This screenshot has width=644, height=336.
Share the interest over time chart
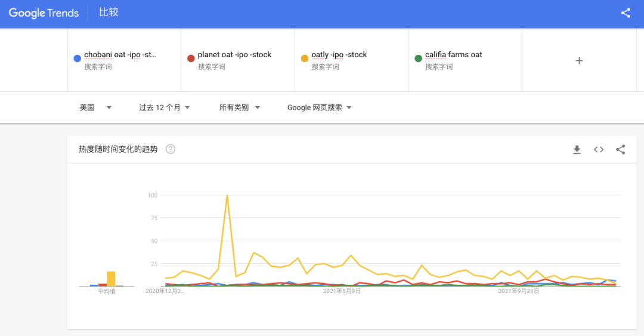pyautogui.click(x=621, y=150)
